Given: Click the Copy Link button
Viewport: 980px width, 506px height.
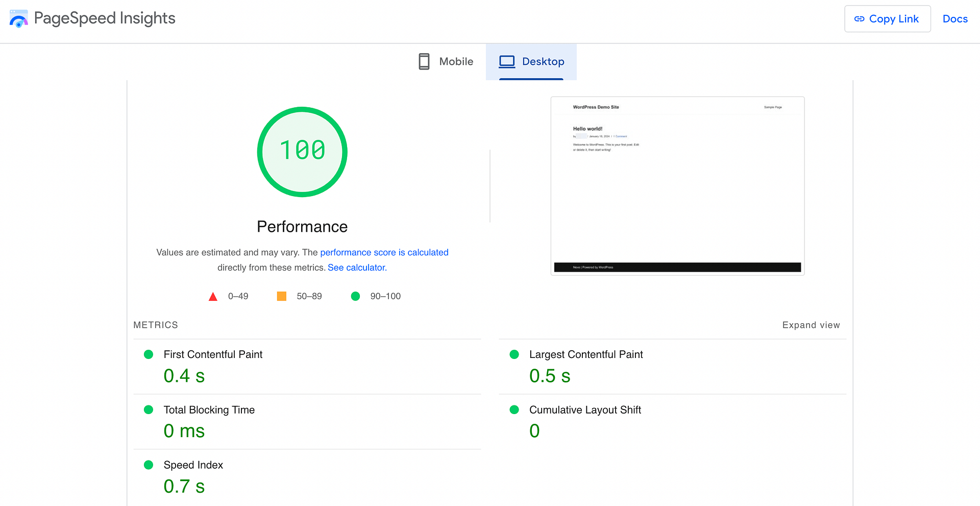Looking at the screenshot, I should (887, 19).
